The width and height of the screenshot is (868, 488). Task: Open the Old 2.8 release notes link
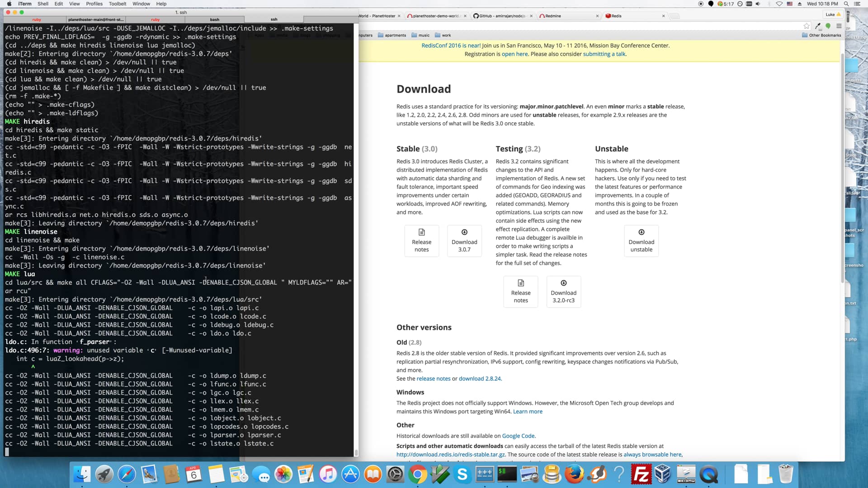pyautogui.click(x=433, y=379)
